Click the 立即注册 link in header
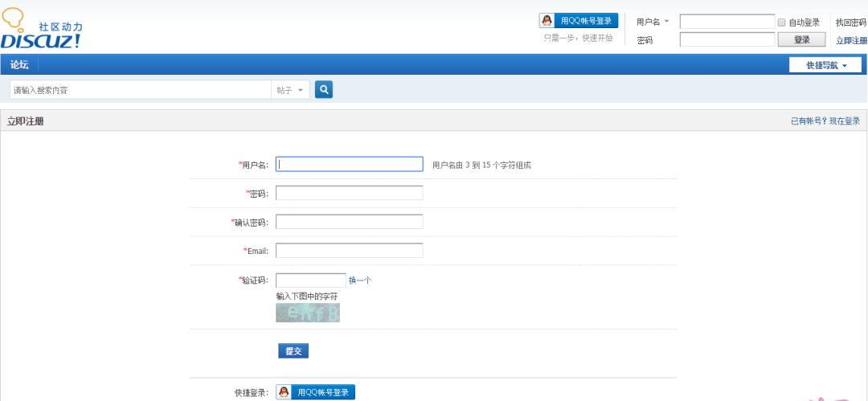The width and height of the screenshot is (868, 401). pos(851,40)
